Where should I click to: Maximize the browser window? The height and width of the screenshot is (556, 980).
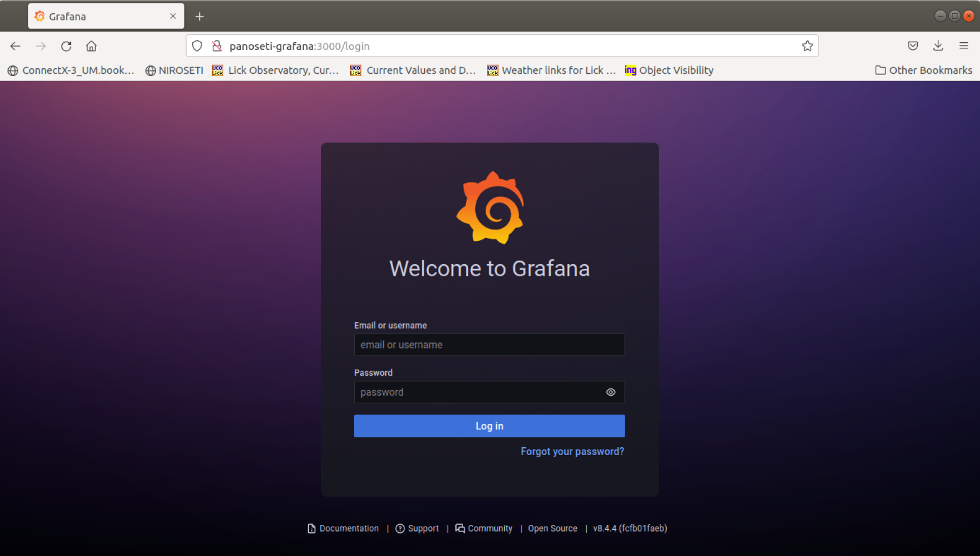954,16
